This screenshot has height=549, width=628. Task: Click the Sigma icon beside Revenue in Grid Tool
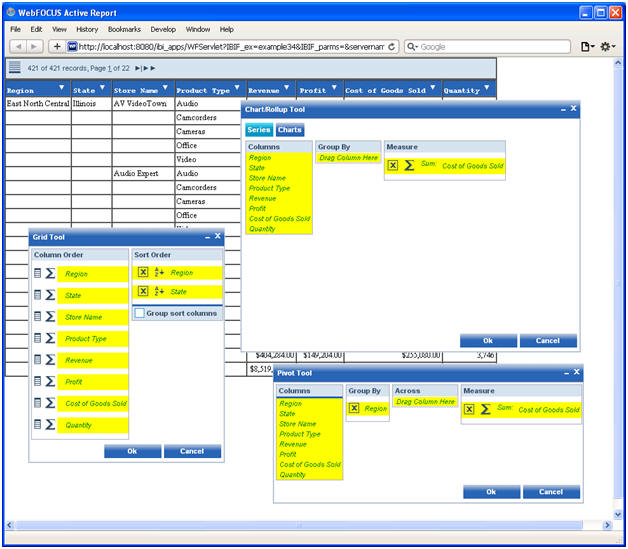50,360
